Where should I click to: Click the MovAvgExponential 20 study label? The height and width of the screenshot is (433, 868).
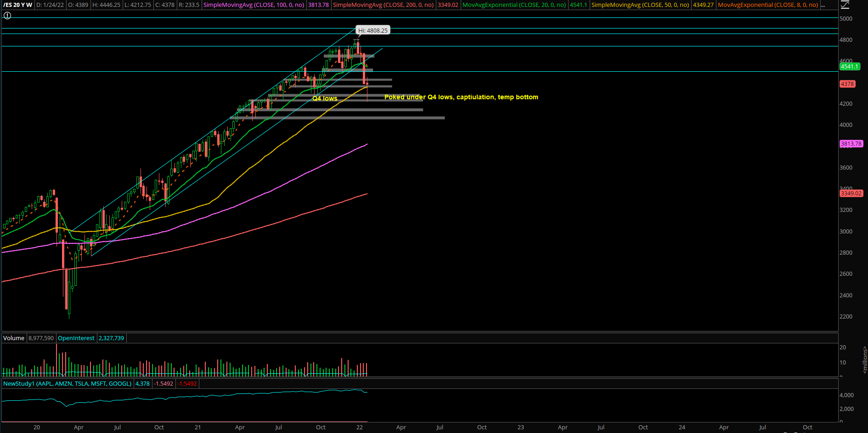[514, 5]
